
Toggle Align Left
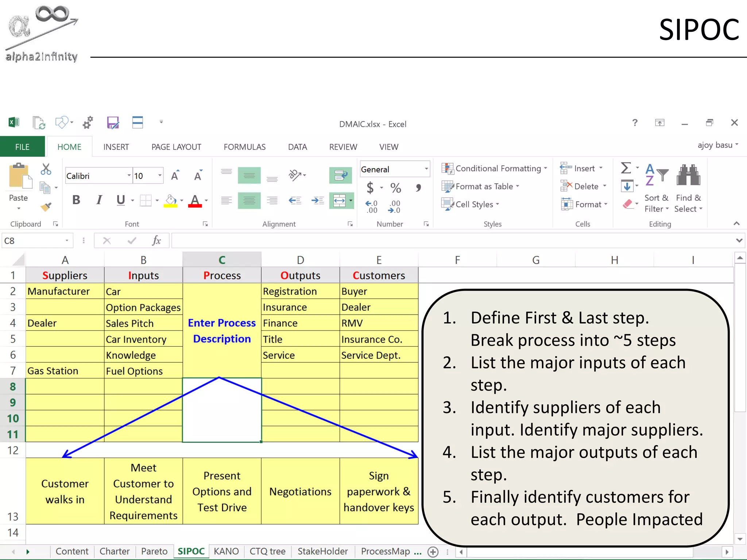coord(227,200)
